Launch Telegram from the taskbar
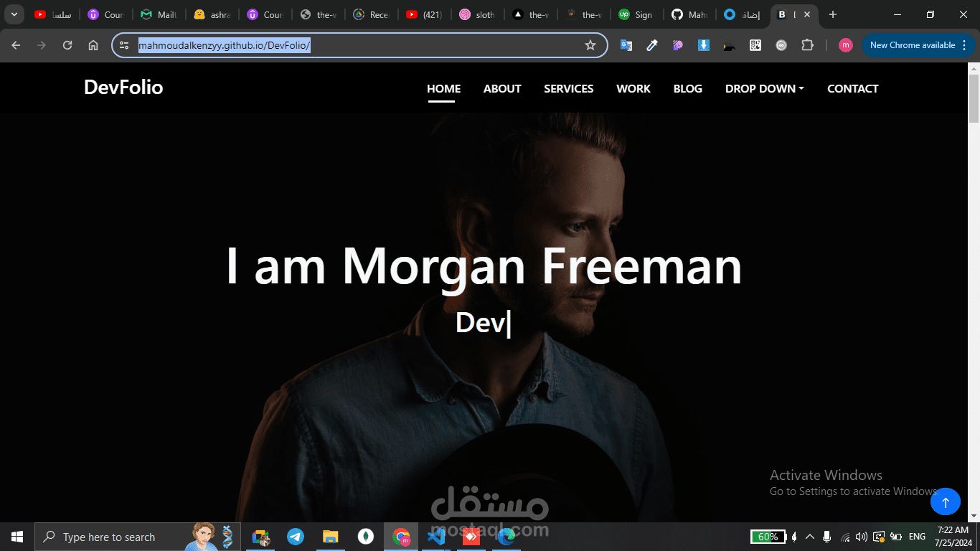Image resolution: width=980 pixels, height=551 pixels. pos(295,537)
